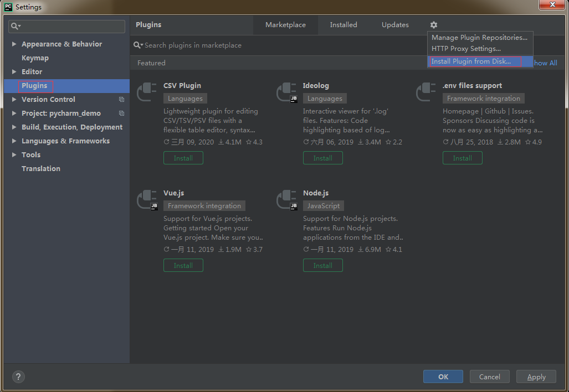
Task: Click the help question mark icon
Action: point(18,376)
